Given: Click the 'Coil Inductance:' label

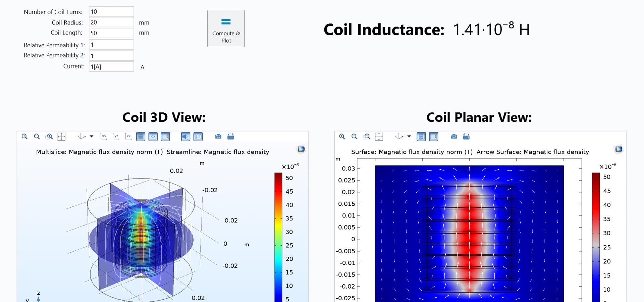Looking at the screenshot, I should pyautogui.click(x=384, y=30).
